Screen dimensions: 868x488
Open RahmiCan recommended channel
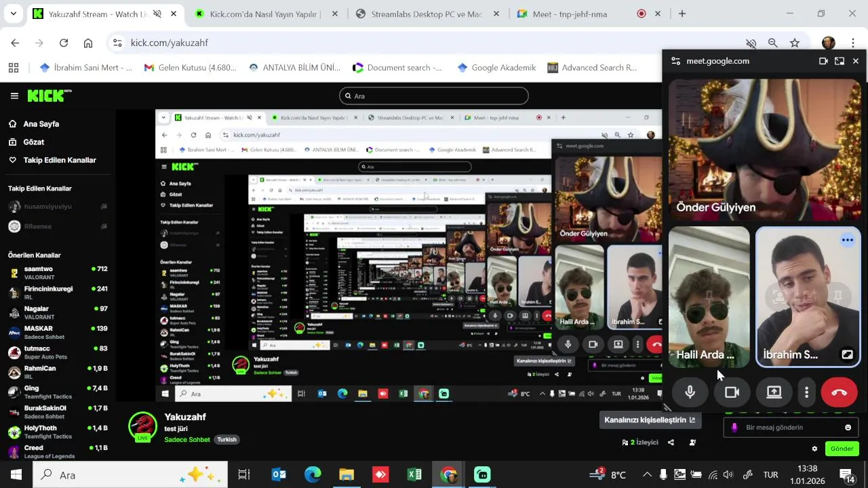click(58, 372)
